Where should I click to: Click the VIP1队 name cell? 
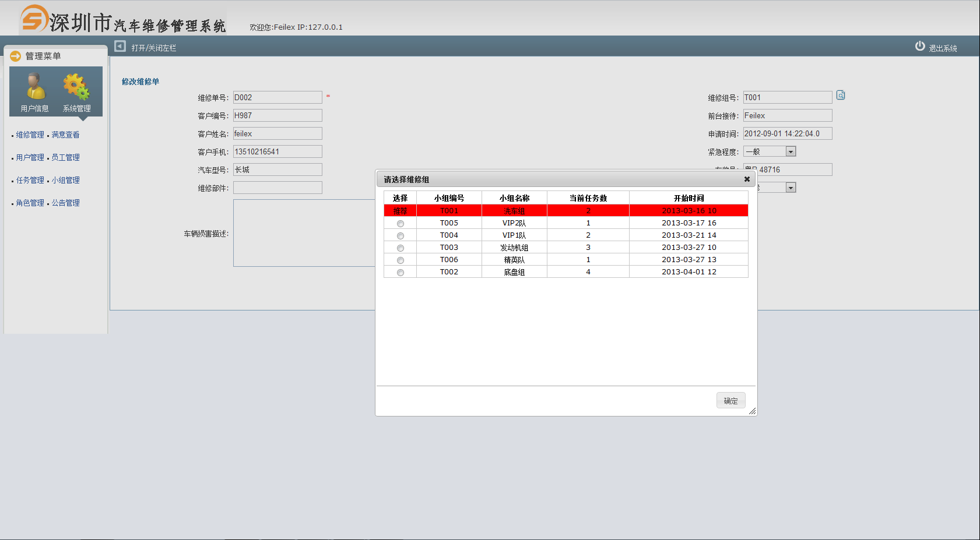point(514,235)
